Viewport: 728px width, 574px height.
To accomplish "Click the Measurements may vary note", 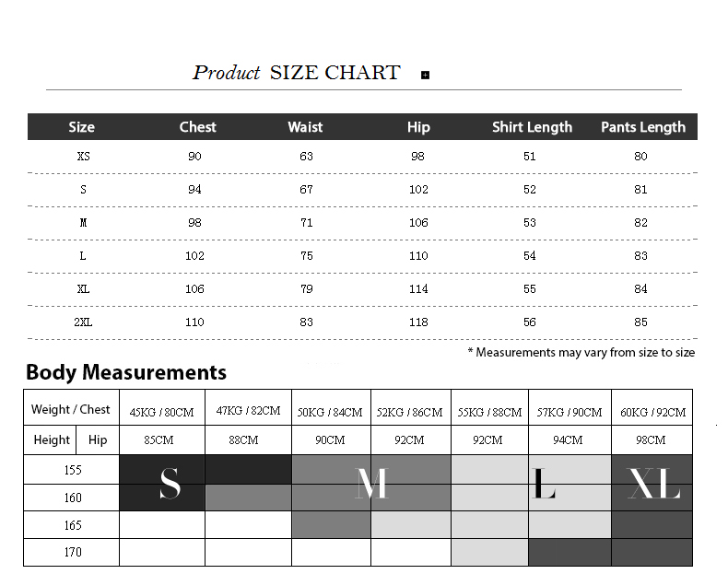I will coord(581,353).
